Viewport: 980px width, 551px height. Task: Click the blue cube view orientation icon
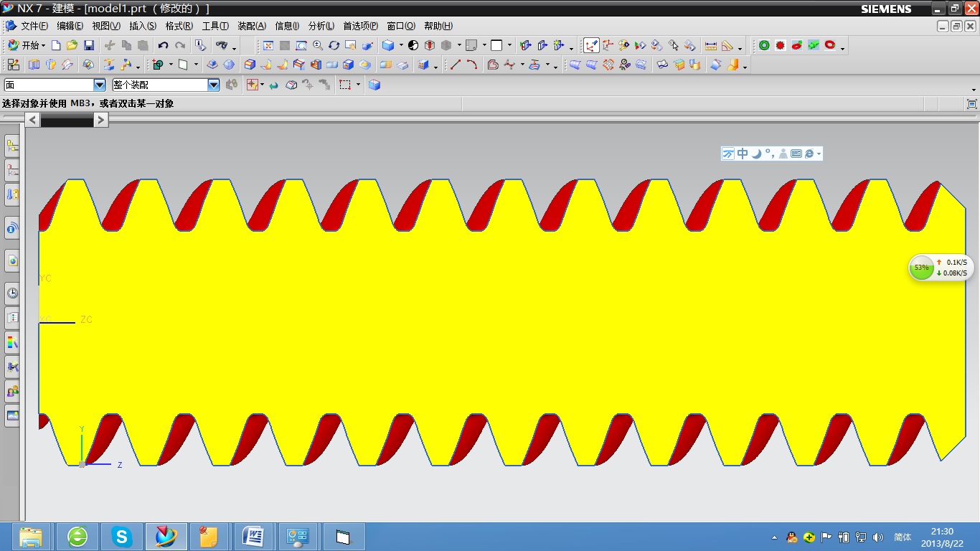388,45
